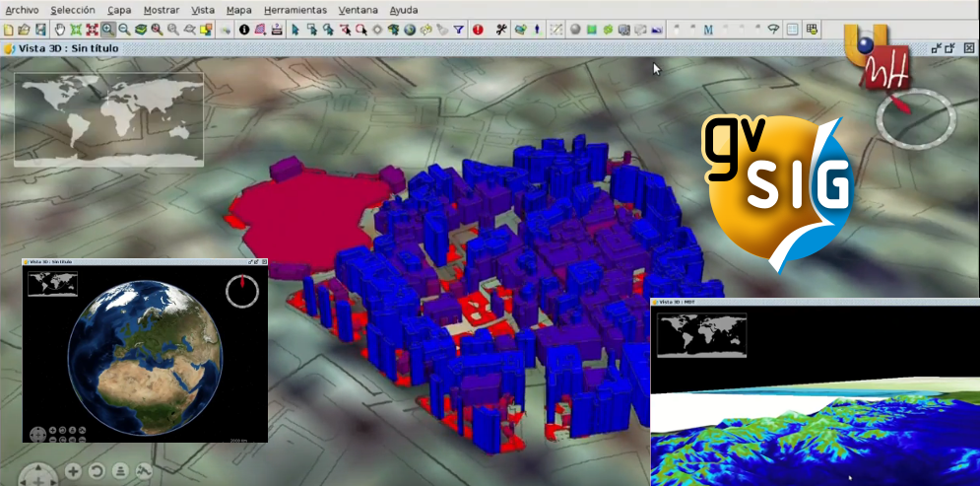The height and width of the screenshot is (486, 980).
Task: Click the compass ring in main 3D view
Action: coord(916,117)
